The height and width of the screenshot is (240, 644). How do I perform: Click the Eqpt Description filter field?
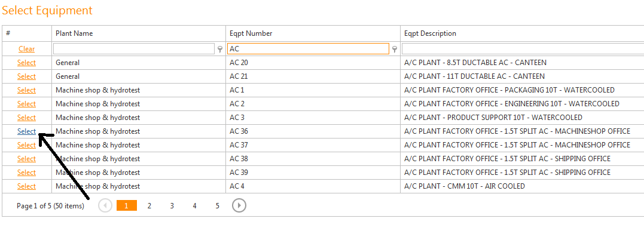point(520,49)
